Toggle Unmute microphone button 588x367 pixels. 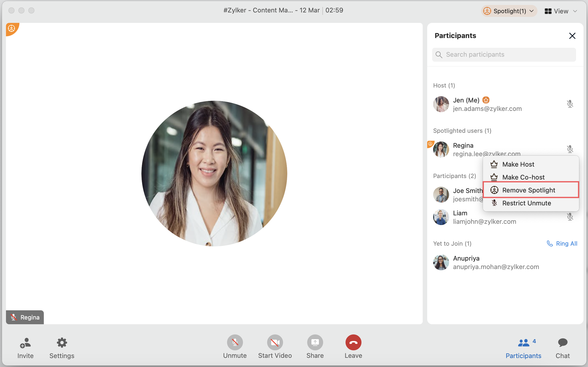pyautogui.click(x=235, y=342)
